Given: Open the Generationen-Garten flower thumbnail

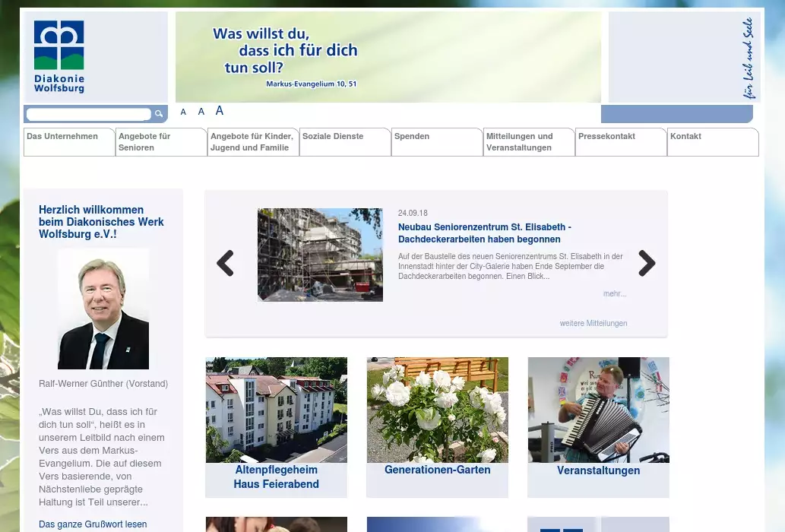Looking at the screenshot, I should pyautogui.click(x=437, y=410).
